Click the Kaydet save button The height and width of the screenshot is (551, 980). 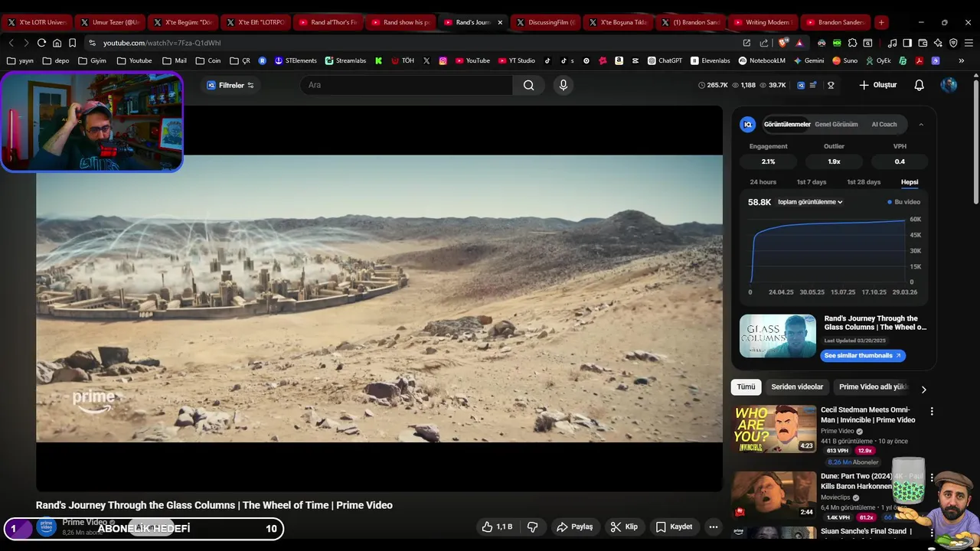[674, 527]
